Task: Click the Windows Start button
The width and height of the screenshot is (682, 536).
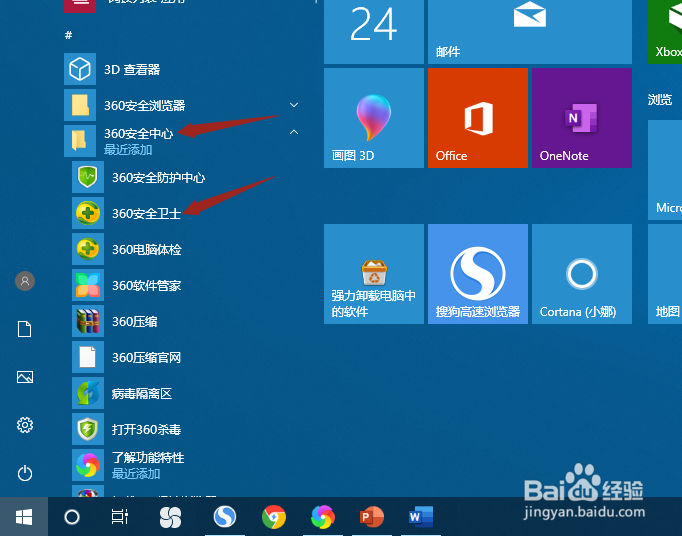Action: tap(24, 517)
